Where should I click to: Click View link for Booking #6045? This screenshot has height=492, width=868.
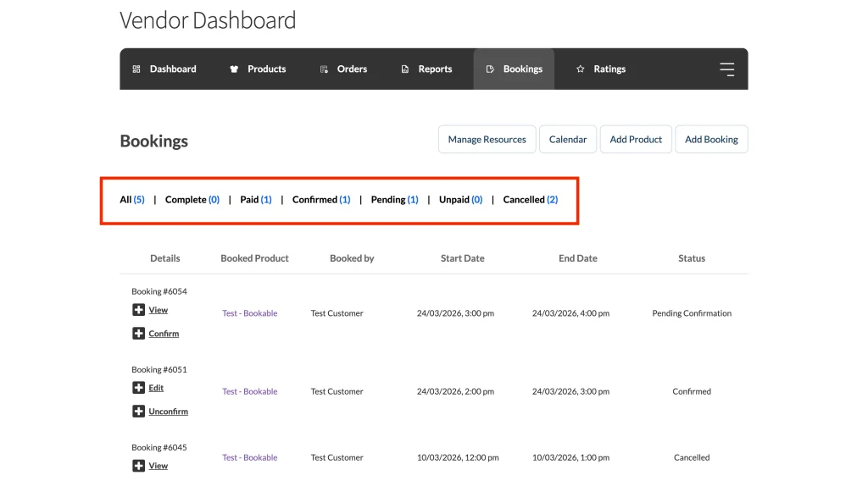pos(158,466)
